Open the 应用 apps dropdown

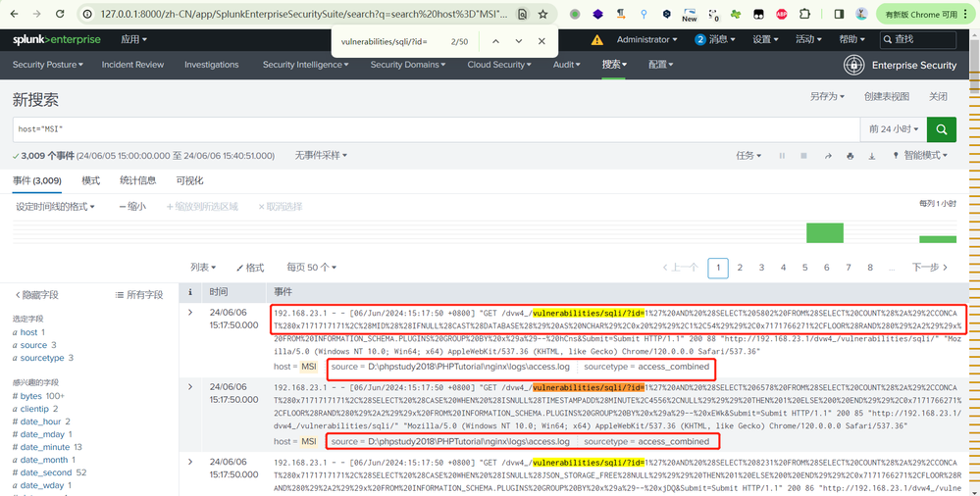133,39
